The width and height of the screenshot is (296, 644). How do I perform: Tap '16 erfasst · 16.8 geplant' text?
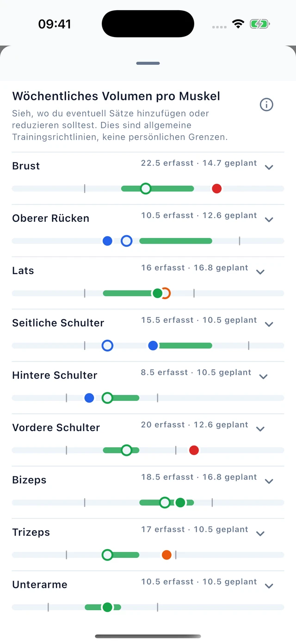click(195, 268)
